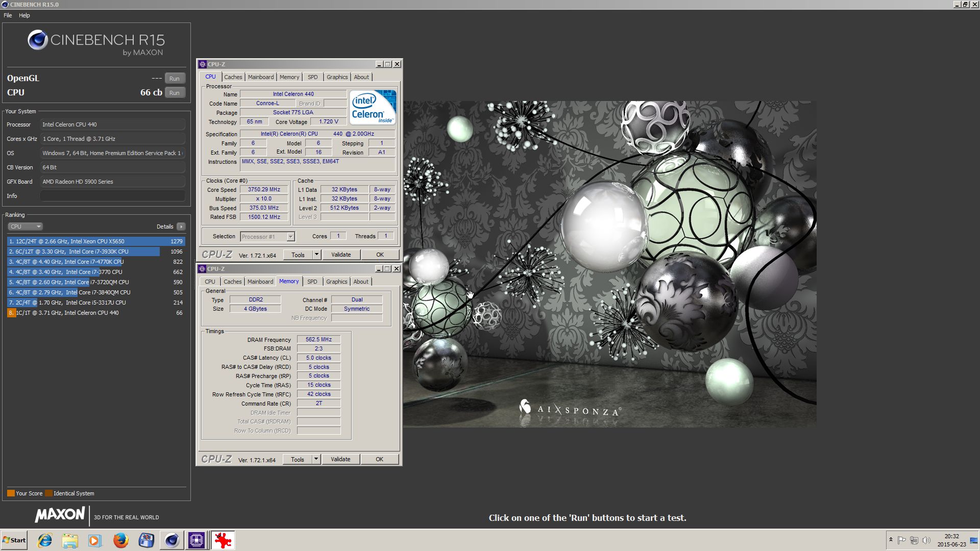980x551 pixels.
Task: Select ranking row Intel Core i7-3770 CPU
Action: [96, 272]
